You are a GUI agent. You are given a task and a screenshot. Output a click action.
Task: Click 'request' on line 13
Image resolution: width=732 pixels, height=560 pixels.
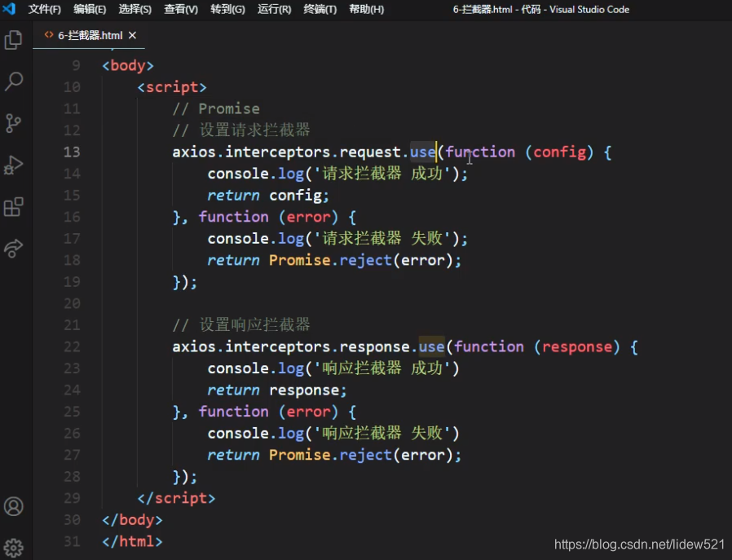point(370,152)
